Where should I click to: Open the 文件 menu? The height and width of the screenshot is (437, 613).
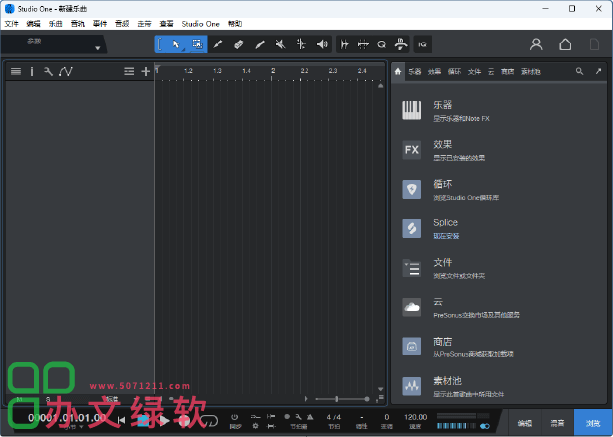(x=11, y=24)
